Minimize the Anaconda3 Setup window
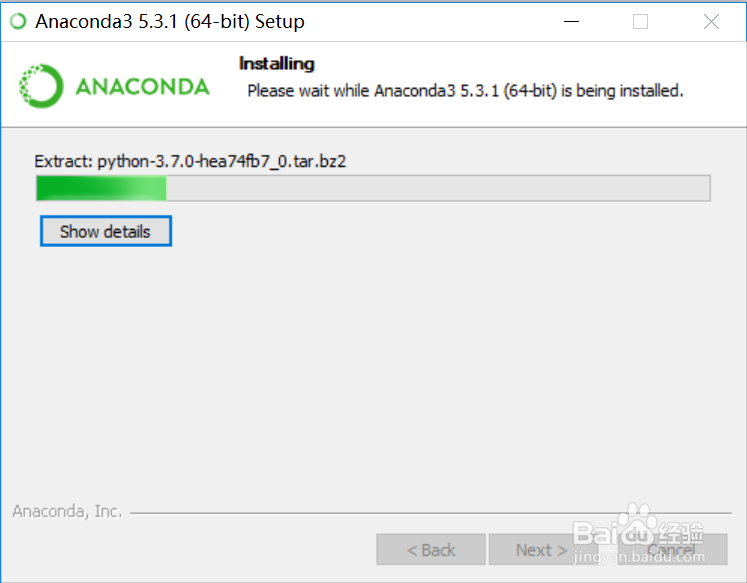The image size is (747, 583). click(571, 21)
